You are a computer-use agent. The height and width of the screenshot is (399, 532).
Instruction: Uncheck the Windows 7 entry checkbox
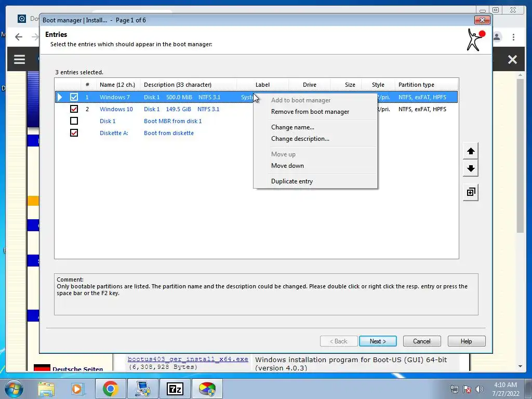point(74,97)
